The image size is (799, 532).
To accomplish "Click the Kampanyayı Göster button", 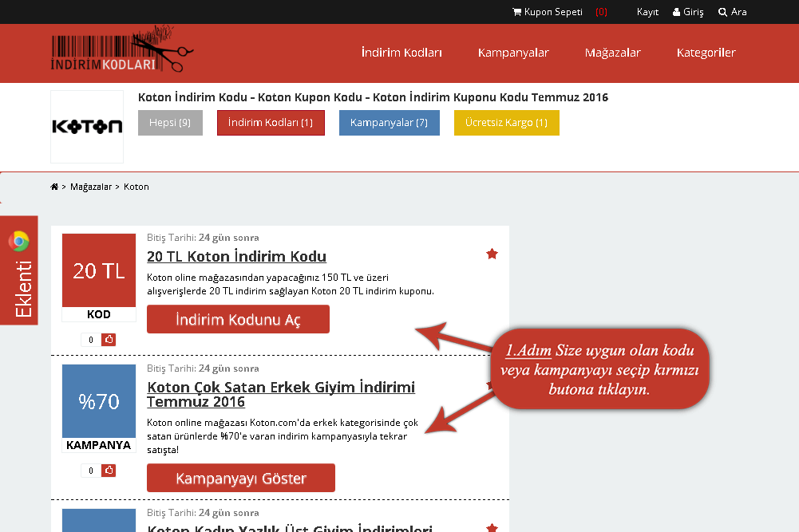I will [x=241, y=478].
